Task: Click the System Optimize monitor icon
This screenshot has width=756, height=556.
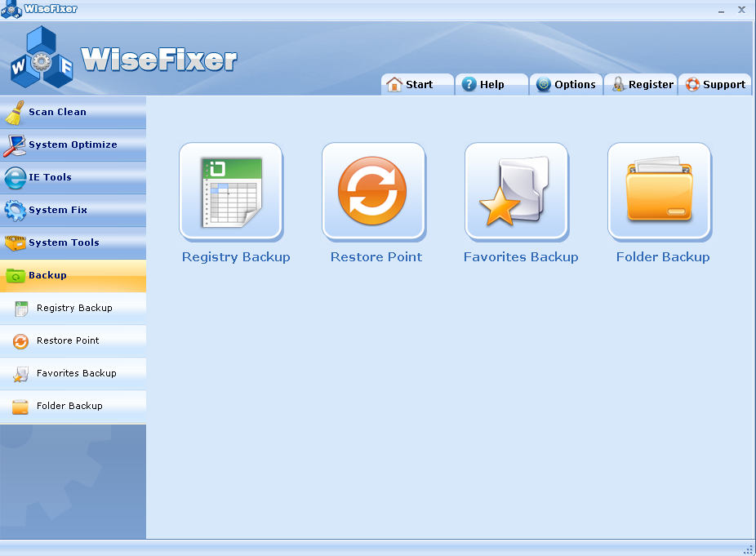Action: pyautogui.click(x=15, y=145)
